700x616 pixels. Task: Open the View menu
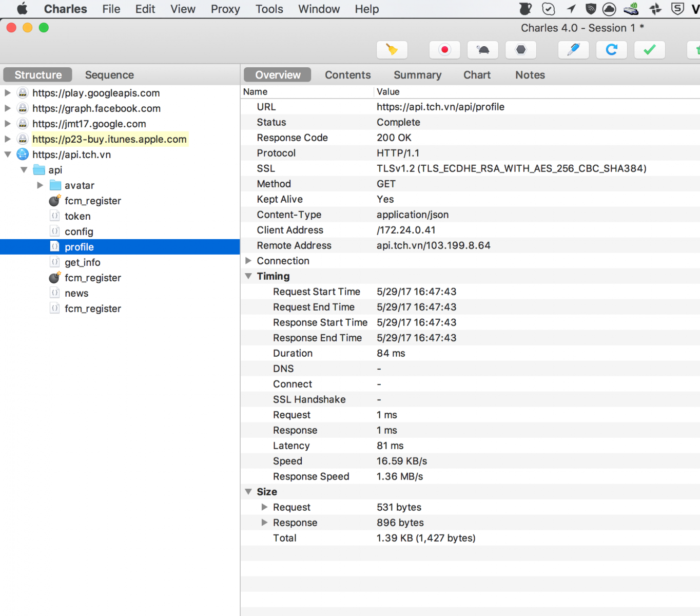[183, 9]
